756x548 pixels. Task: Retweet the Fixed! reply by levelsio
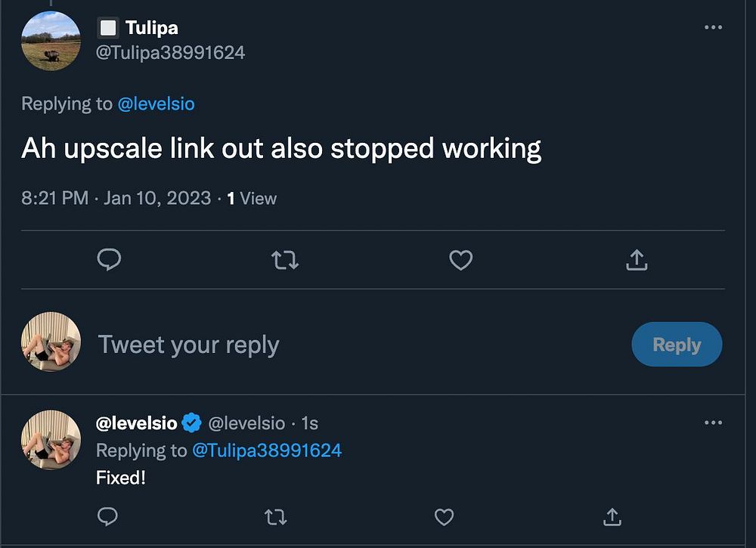click(x=276, y=517)
